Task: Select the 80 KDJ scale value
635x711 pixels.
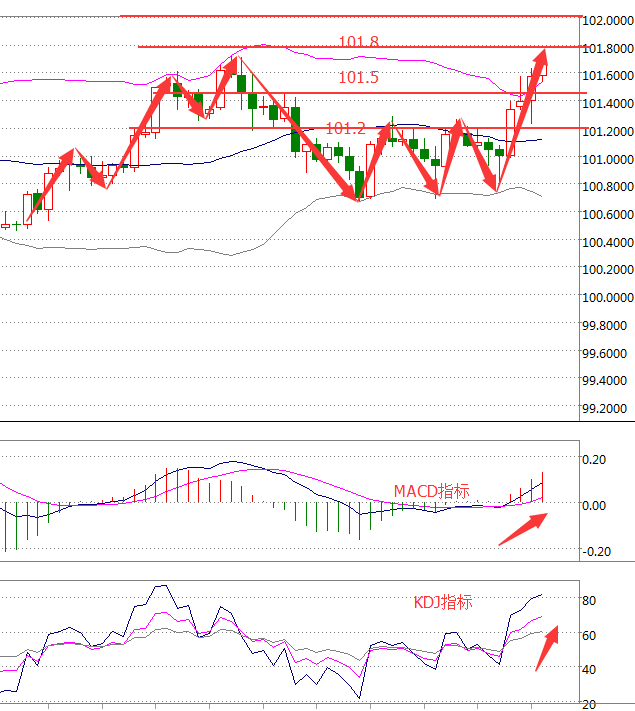Action: tap(589, 601)
